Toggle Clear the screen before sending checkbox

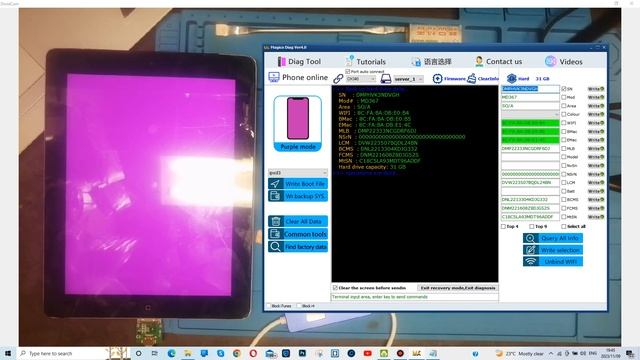pos(335,288)
